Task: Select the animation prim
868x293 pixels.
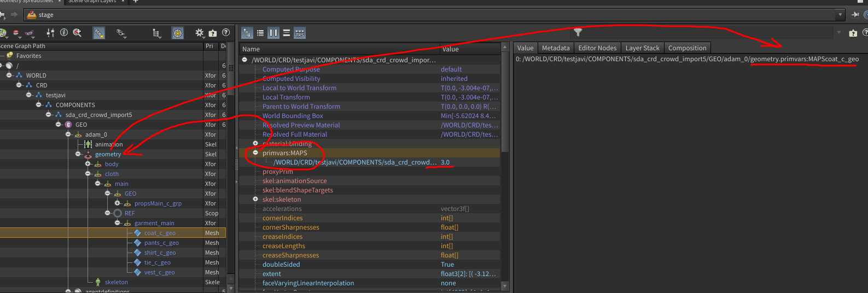Action: click(109, 144)
